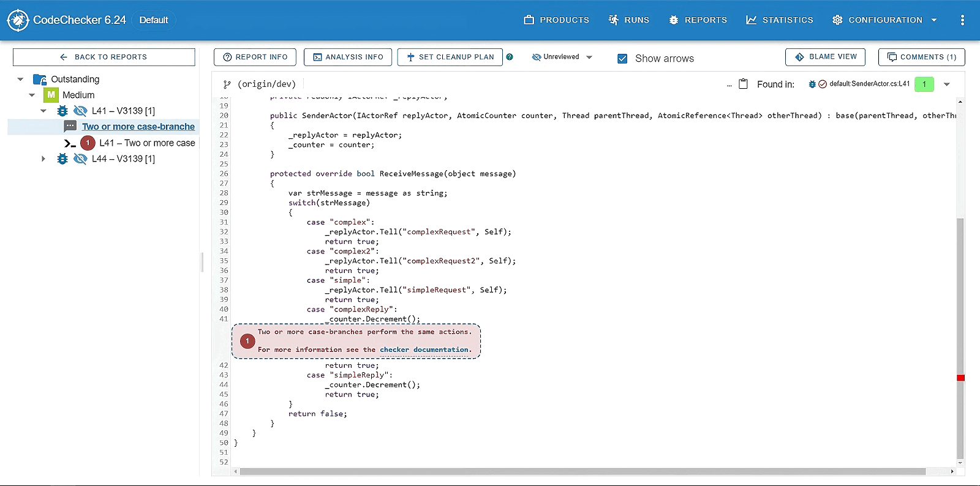Click the git branch icon beside origin/dev
The image size is (980, 486).
(x=227, y=84)
